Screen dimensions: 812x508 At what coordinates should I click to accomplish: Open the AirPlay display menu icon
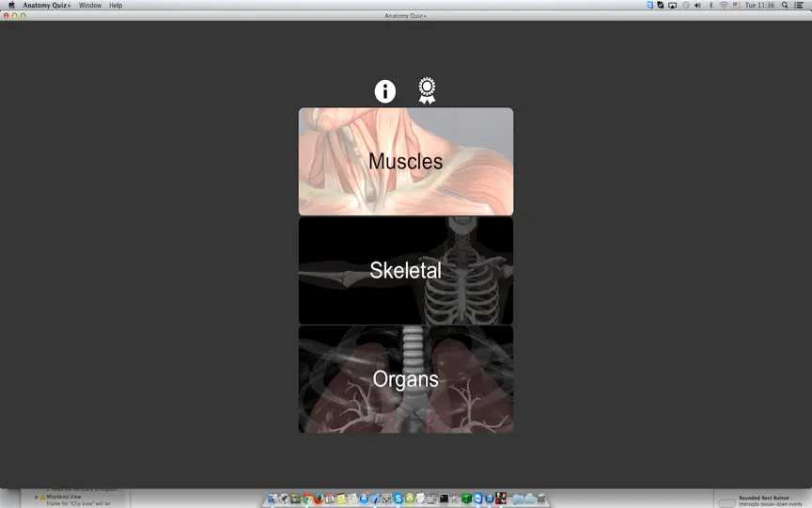point(672,6)
